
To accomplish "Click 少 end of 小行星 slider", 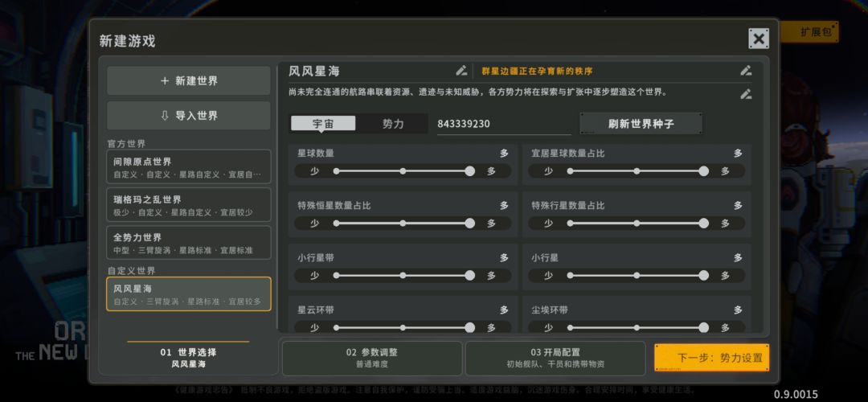I will click(548, 275).
